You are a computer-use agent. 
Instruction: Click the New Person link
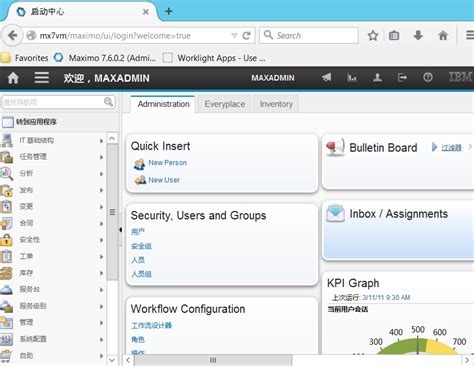[167, 163]
